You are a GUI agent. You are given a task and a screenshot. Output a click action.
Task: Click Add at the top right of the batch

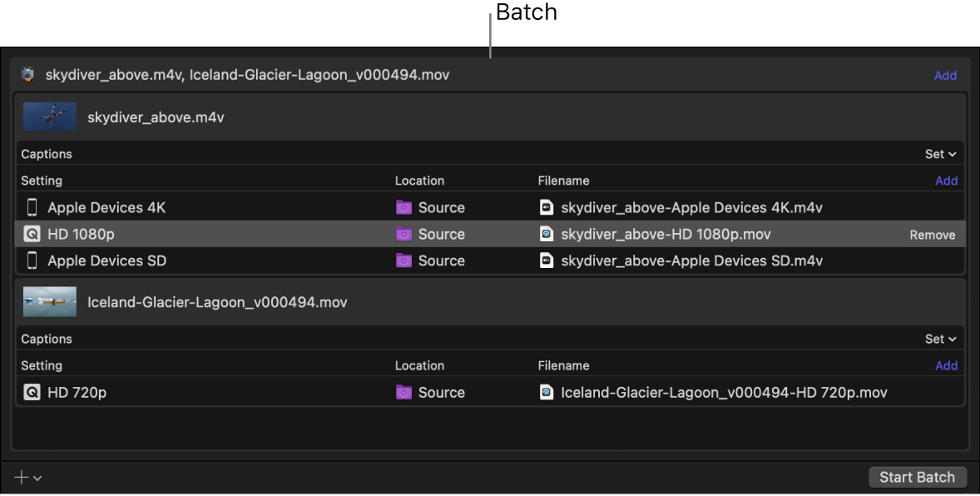(x=946, y=75)
